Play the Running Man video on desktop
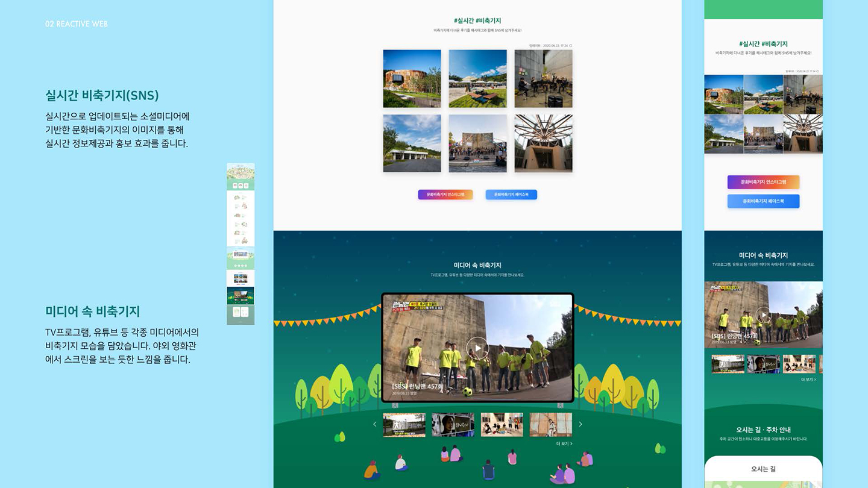This screenshot has height=488, width=868. 477,348
